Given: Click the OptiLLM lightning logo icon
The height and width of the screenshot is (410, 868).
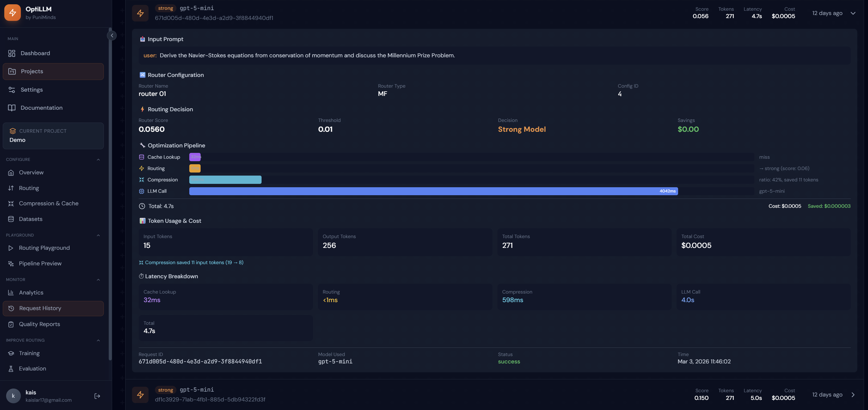Looking at the screenshot, I should (x=13, y=13).
